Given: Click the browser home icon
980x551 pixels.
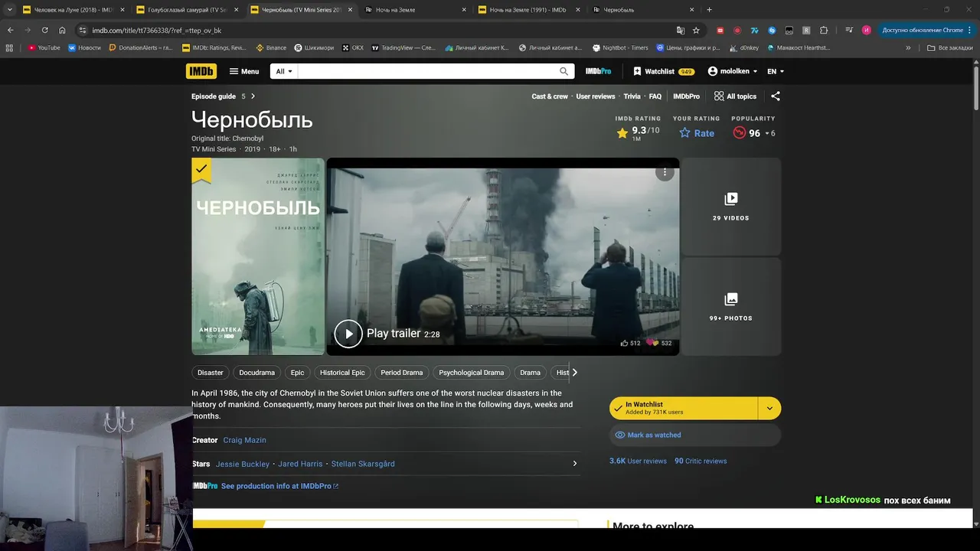Looking at the screenshot, I should point(62,30).
